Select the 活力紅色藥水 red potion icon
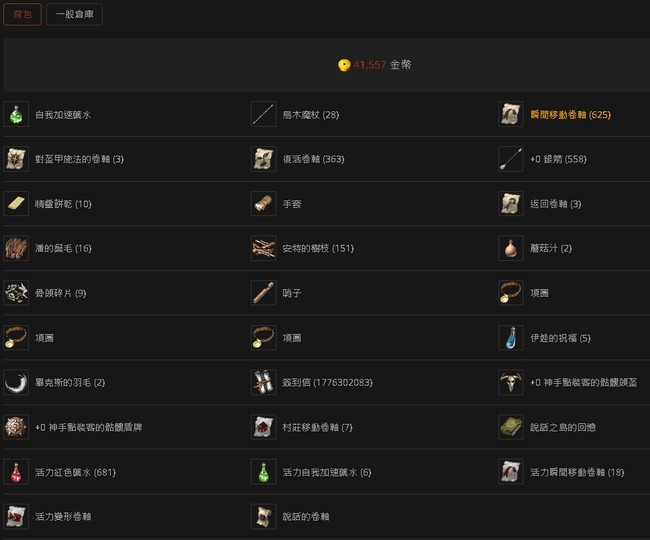Viewport: 650px width, 540px height. 16,472
